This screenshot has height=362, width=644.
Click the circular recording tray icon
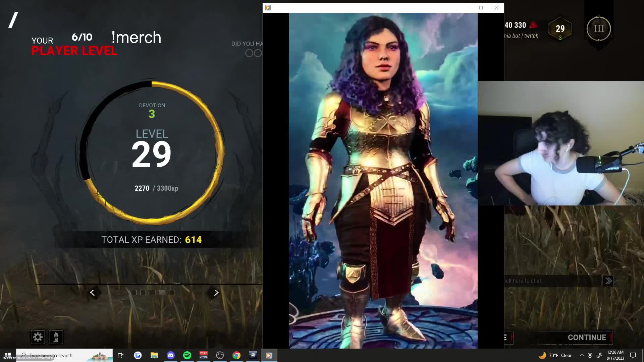[x=590, y=355]
